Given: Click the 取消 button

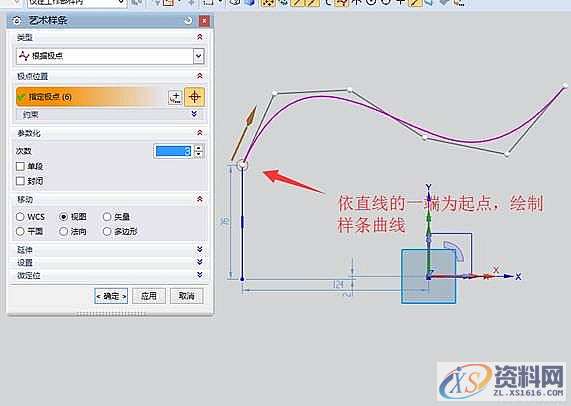Looking at the screenshot, I should click(186, 296).
